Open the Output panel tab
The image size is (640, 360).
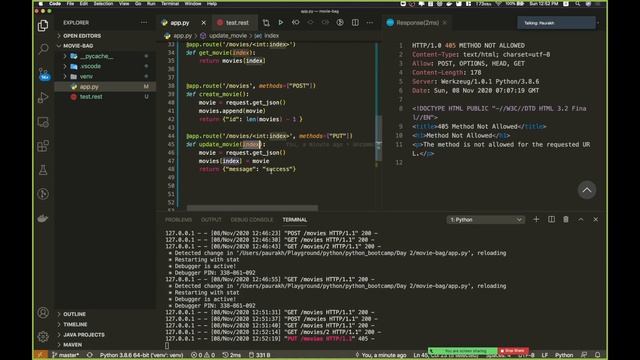tap(211, 220)
